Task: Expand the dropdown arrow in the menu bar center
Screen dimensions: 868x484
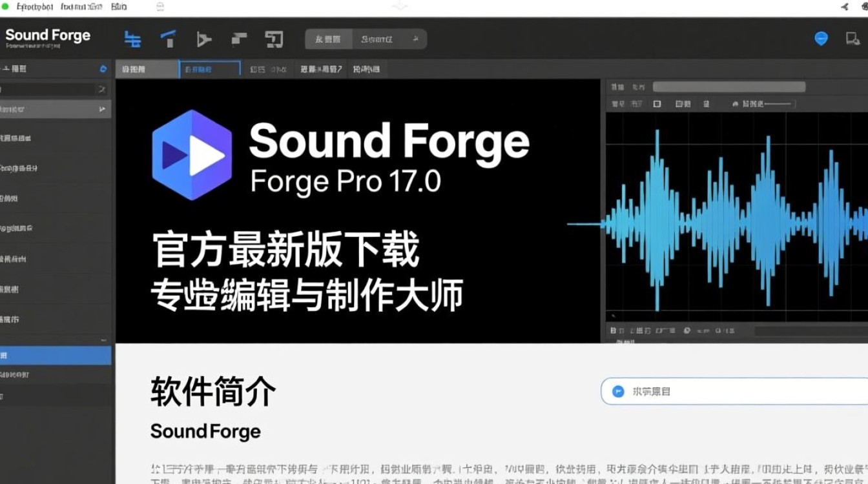Action: pos(400,6)
